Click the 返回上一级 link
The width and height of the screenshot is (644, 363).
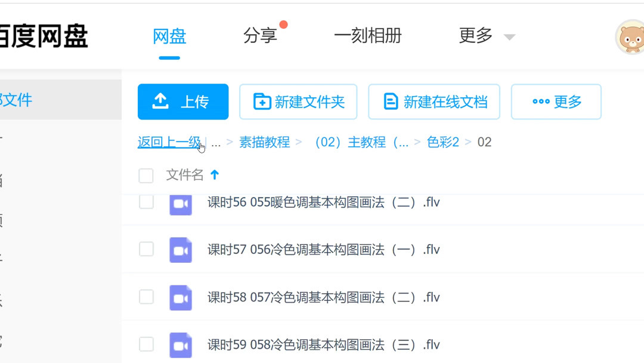(169, 142)
